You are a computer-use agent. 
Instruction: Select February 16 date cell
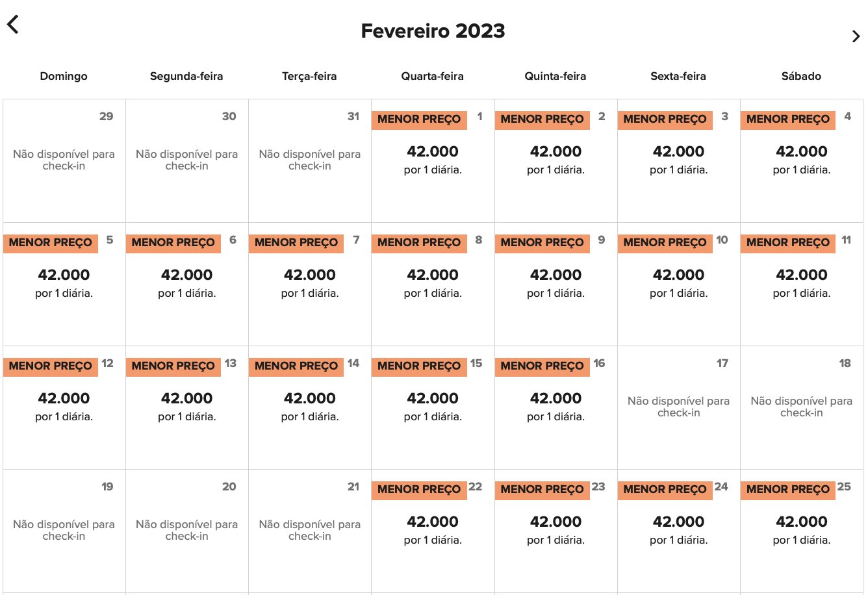tap(555, 407)
